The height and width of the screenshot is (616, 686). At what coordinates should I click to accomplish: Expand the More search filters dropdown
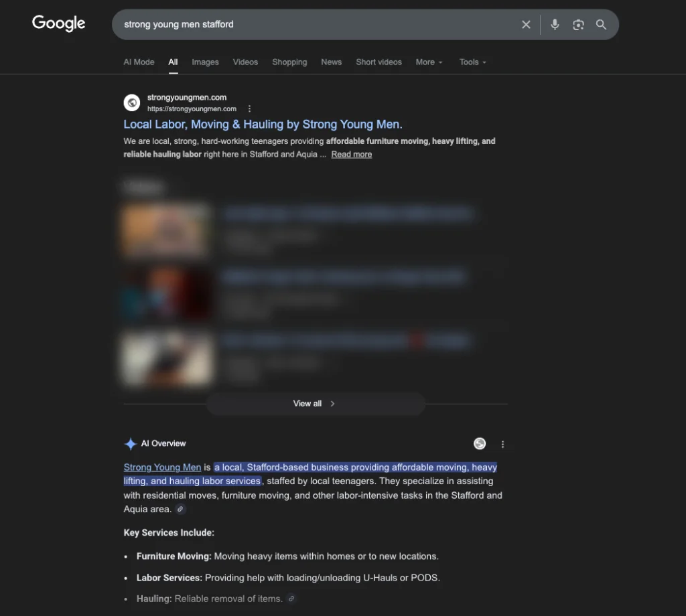[429, 62]
